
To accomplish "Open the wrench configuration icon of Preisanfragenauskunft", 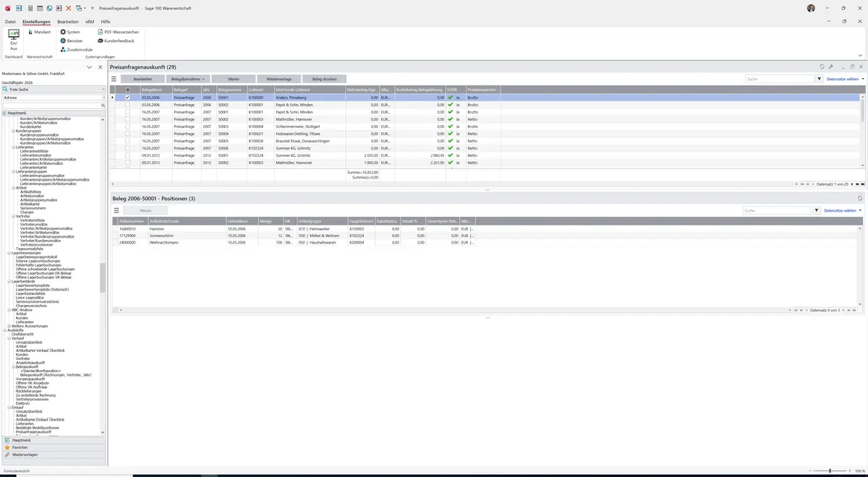I will (x=832, y=67).
